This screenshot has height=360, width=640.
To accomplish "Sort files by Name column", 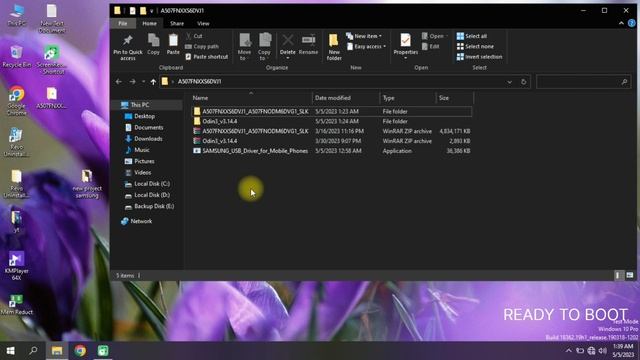I will pos(251,98).
